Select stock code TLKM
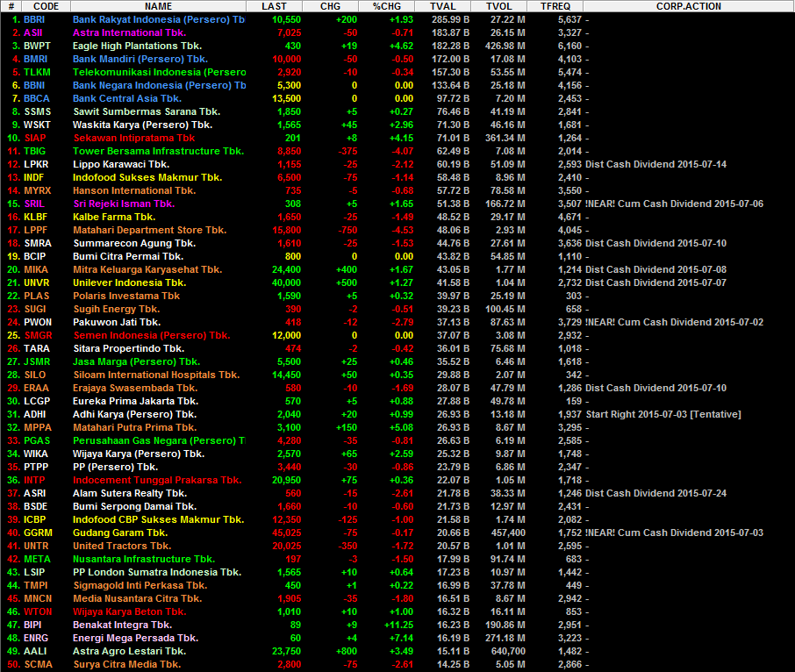The height and width of the screenshot is (672, 795). [37, 72]
